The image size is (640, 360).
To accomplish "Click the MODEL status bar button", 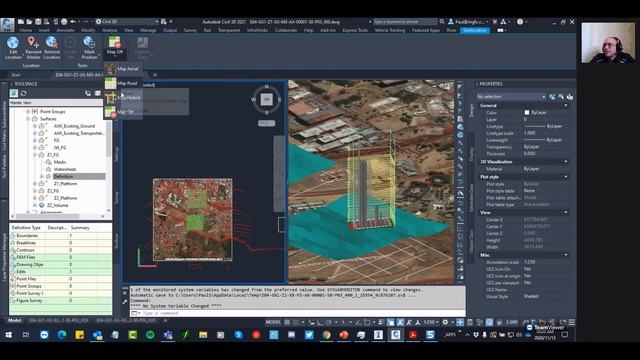I will click(273, 322).
